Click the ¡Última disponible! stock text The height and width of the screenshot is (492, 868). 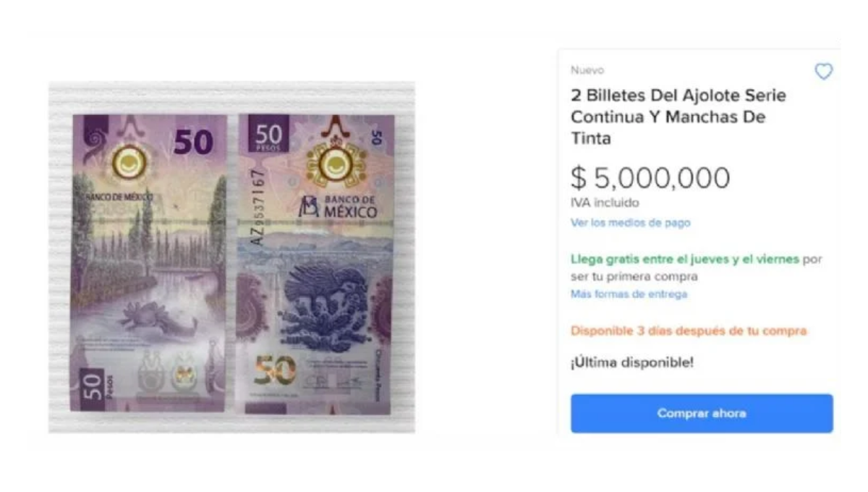tap(632, 362)
